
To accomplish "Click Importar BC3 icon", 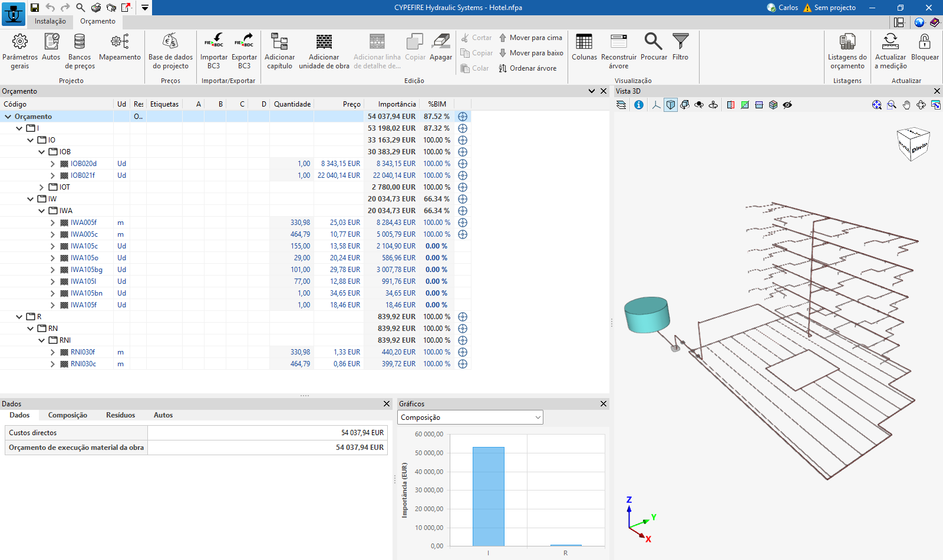I will click(213, 42).
